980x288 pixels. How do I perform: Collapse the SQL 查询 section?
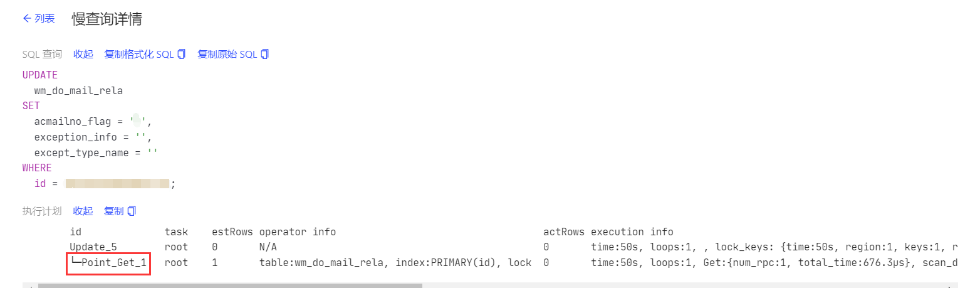[83, 55]
